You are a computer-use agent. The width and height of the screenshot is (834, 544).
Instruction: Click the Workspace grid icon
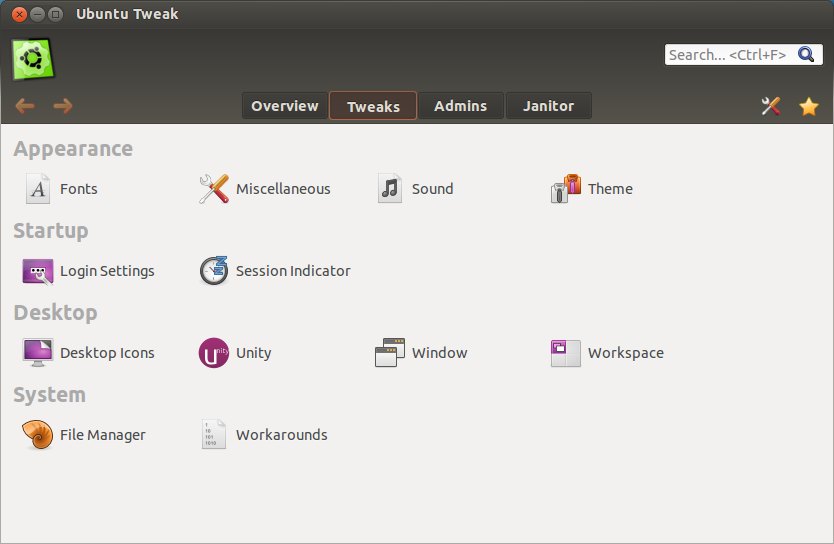[566, 353]
